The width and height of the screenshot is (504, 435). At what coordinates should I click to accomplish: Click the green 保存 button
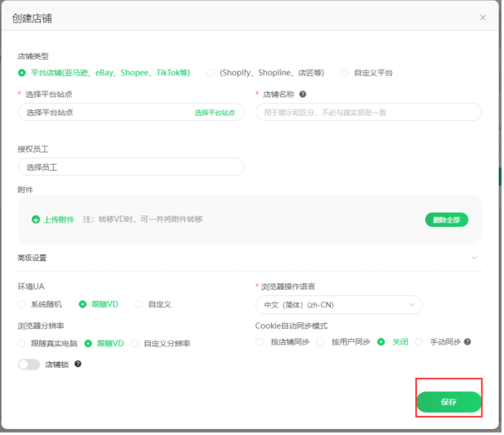click(451, 404)
